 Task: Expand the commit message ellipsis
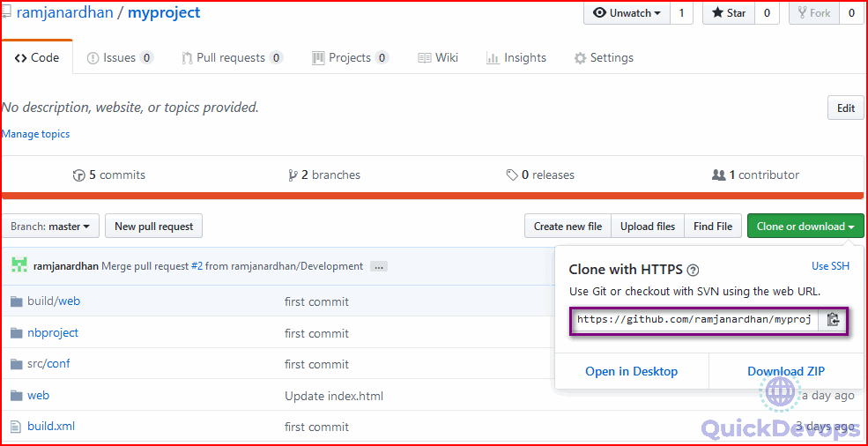(379, 266)
